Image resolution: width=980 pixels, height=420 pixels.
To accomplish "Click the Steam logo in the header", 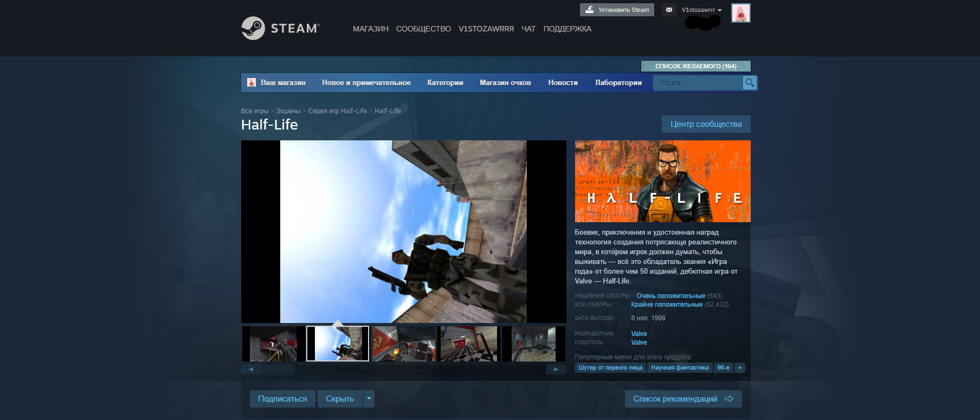I will coord(280,28).
